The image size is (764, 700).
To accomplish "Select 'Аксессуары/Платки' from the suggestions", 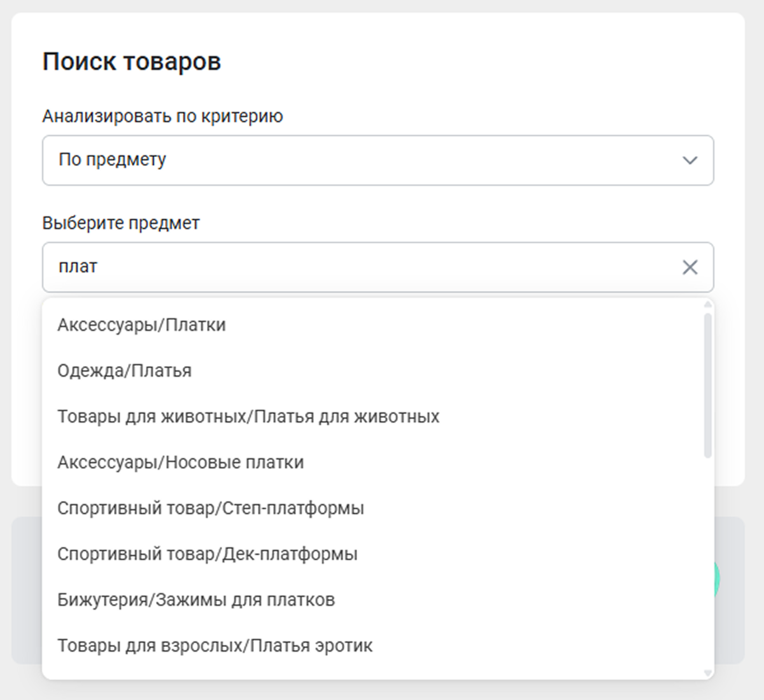I will point(141,325).
